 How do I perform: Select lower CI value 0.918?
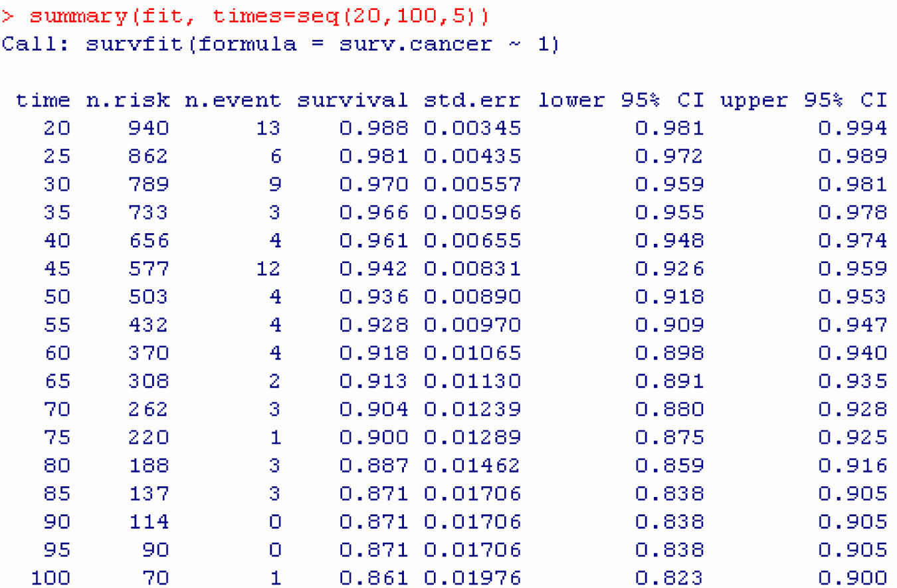coord(668,297)
